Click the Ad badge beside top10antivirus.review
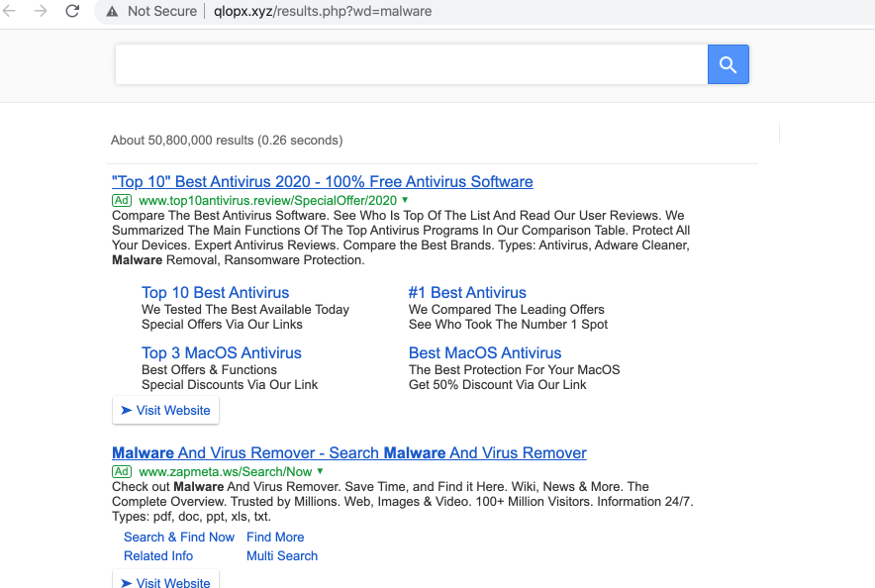The width and height of the screenshot is (875, 588). 122,200
